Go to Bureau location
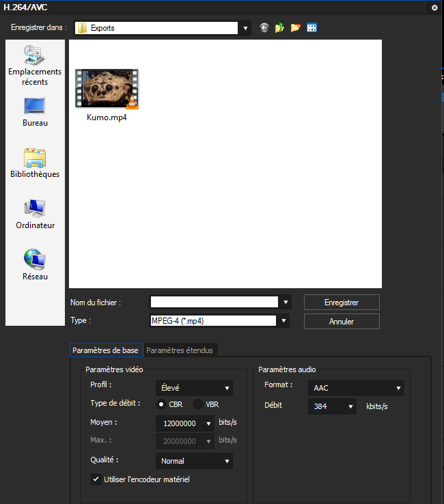The height and width of the screenshot is (504, 444). pyautogui.click(x=35, y=113)
